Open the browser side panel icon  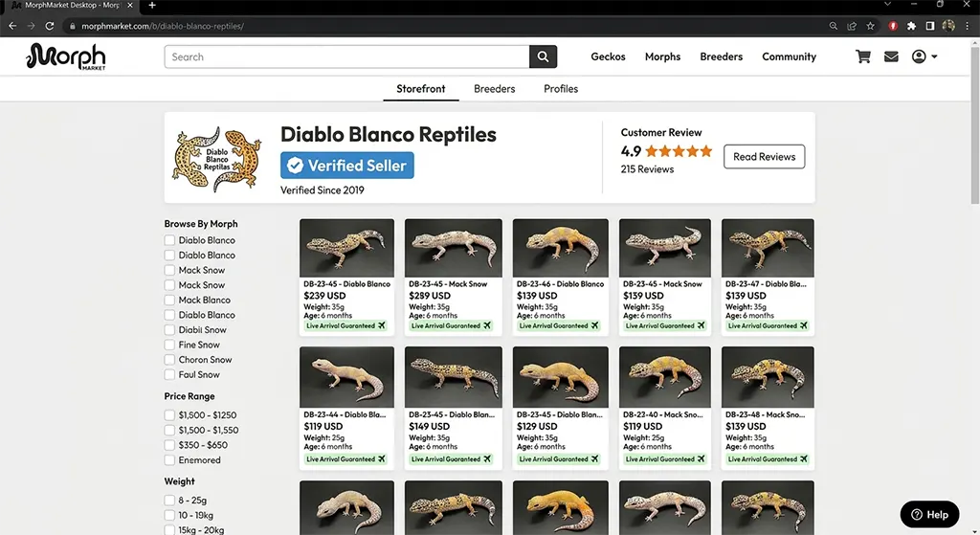[930, 26]
